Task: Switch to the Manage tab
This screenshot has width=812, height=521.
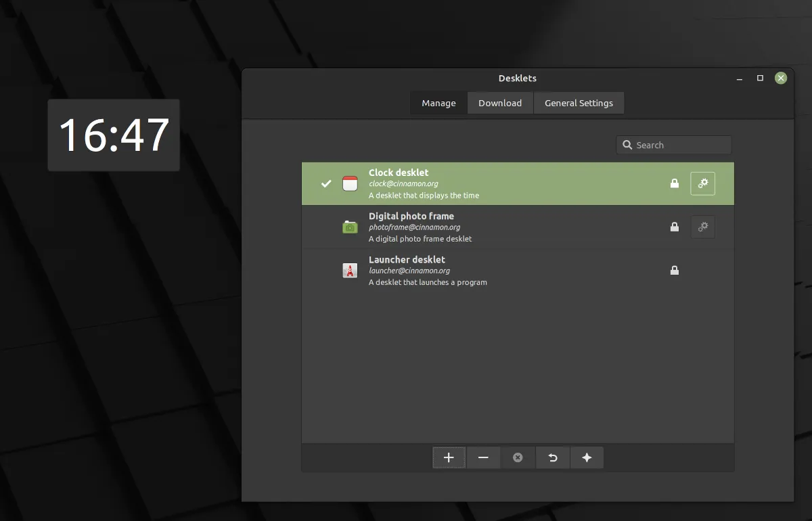Action: [438, 103]
